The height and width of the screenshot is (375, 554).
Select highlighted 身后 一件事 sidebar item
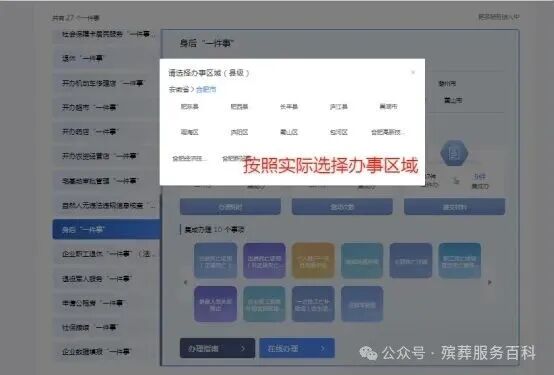pyautogui.click(x=106, y=229)
